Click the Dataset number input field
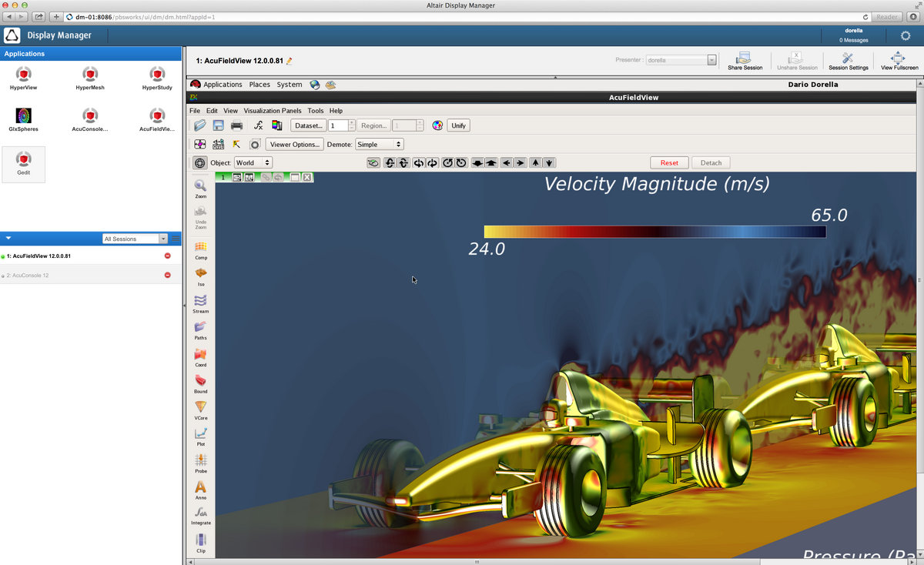The height and width of the screenshot is (565, 924). tap(337, 125)
